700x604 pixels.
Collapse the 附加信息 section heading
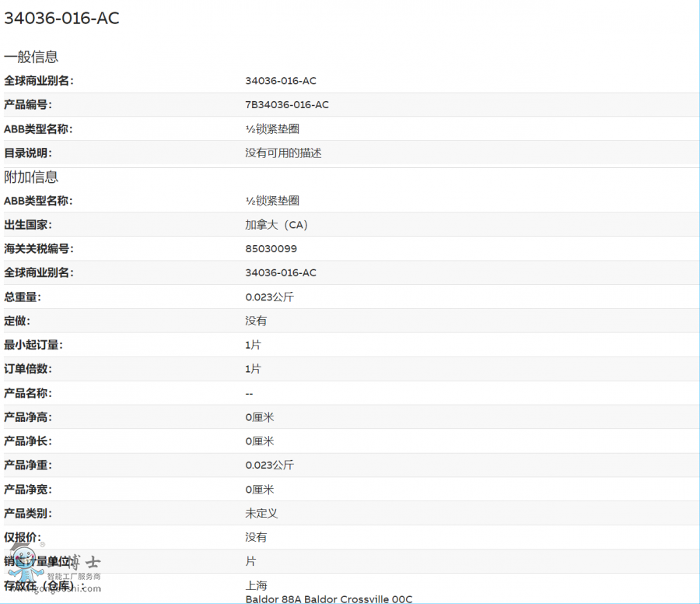coord(31,177)
